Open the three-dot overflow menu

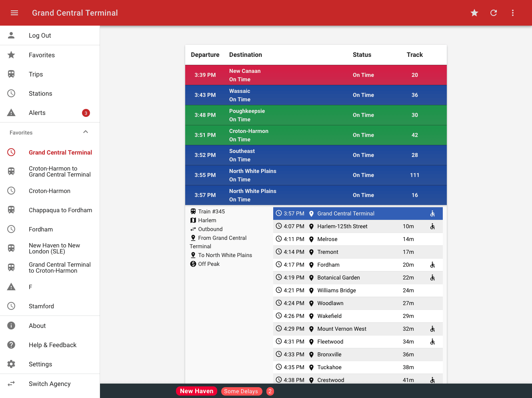513,13
